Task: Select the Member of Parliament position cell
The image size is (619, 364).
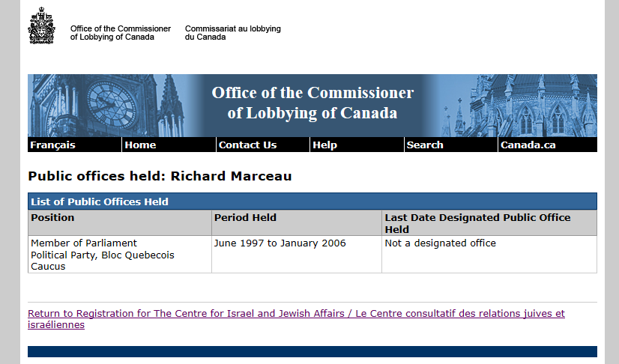Action: pos(120,255)
